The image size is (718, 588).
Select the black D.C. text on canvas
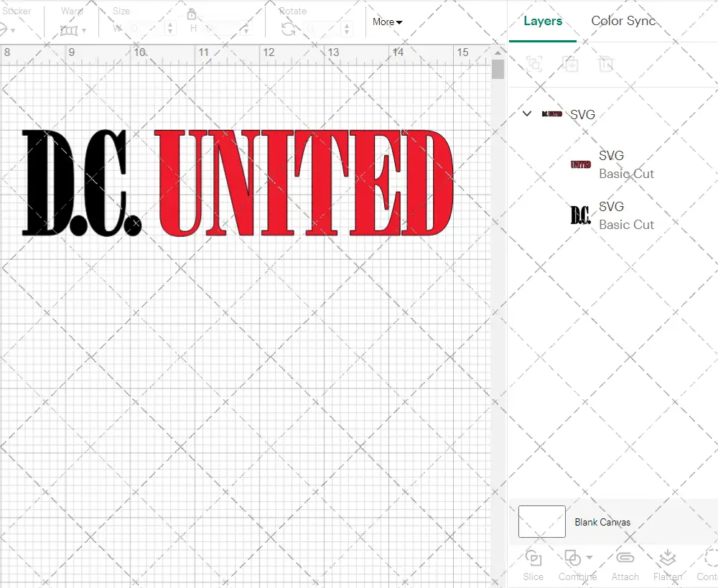(82, 183)
